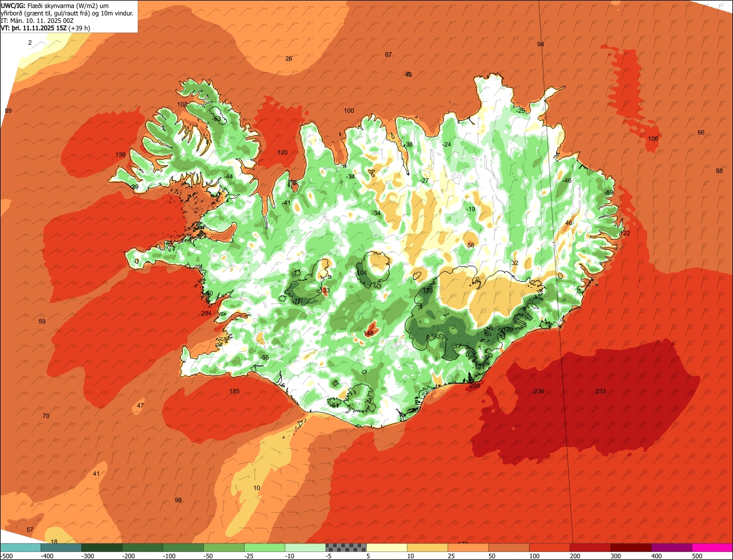This screenshot has width=733, height=560.
Task: Click the value 204 on the west coast
Action: (x=206, y=313)
